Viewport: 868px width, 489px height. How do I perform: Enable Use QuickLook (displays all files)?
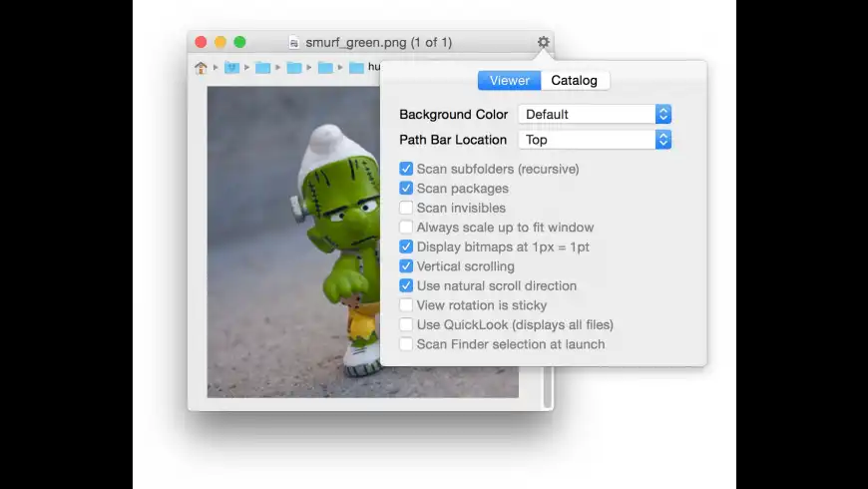pyautogui.click(x=406, y=324)
